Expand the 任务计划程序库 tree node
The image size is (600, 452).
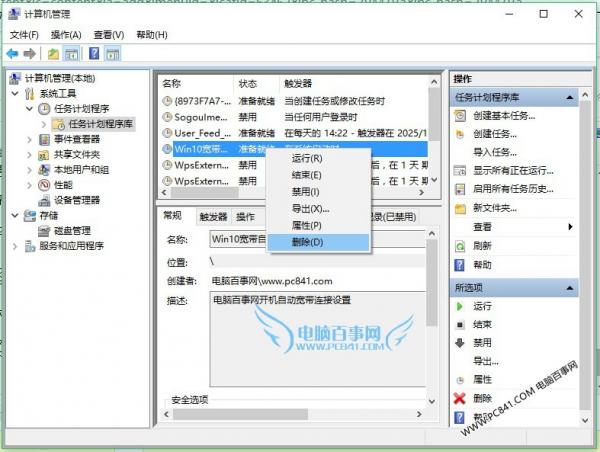(x=44, y=124)
